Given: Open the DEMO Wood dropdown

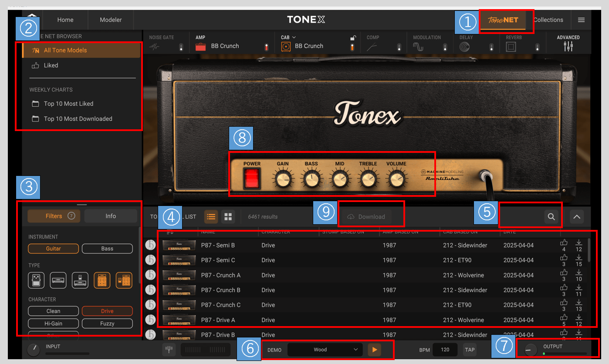Looking at the screenshot, I should pos(325,350).
